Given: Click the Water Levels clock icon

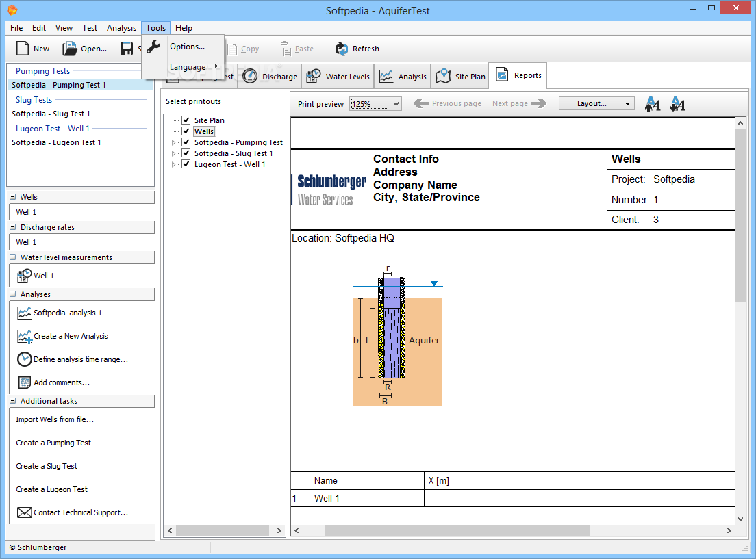Looking at the screenshot, I should (x=314, y=76).
